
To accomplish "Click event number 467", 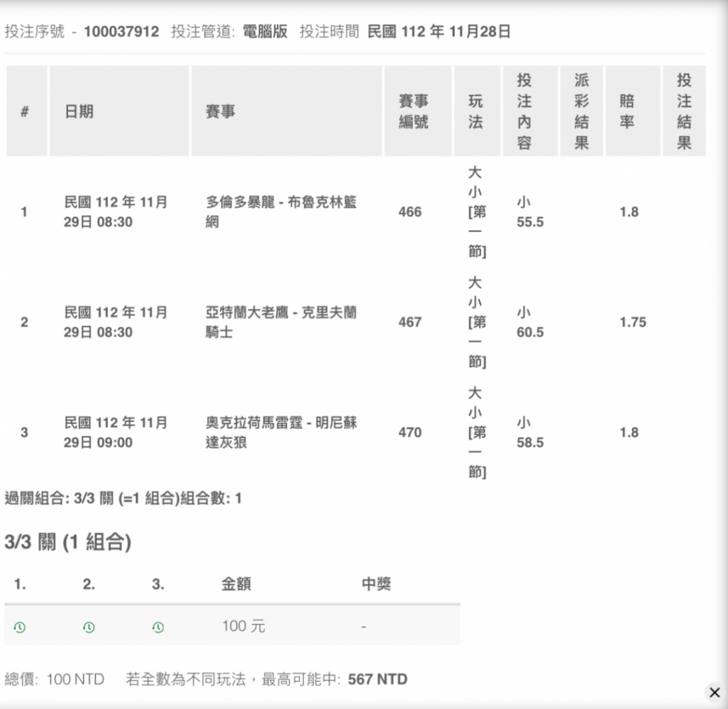I will 410,322.
